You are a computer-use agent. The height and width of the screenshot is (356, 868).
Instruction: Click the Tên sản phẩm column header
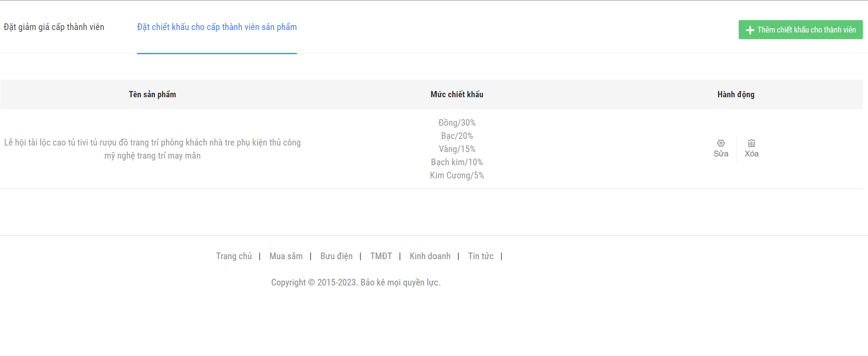152,94
